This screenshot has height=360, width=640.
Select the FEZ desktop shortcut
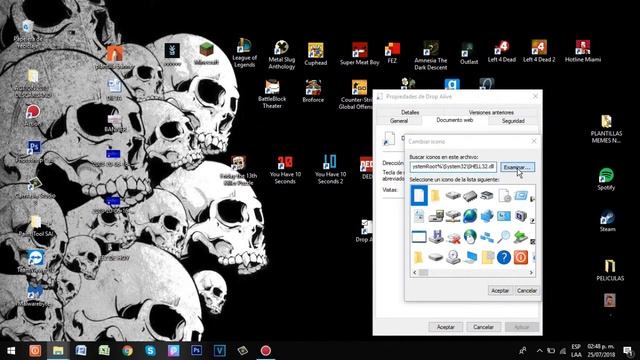coord(392,53)
